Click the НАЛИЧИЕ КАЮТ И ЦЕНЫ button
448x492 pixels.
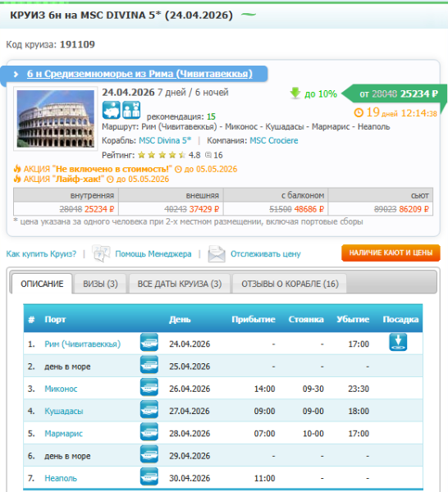pyautogui.click(x=391, y=253)
